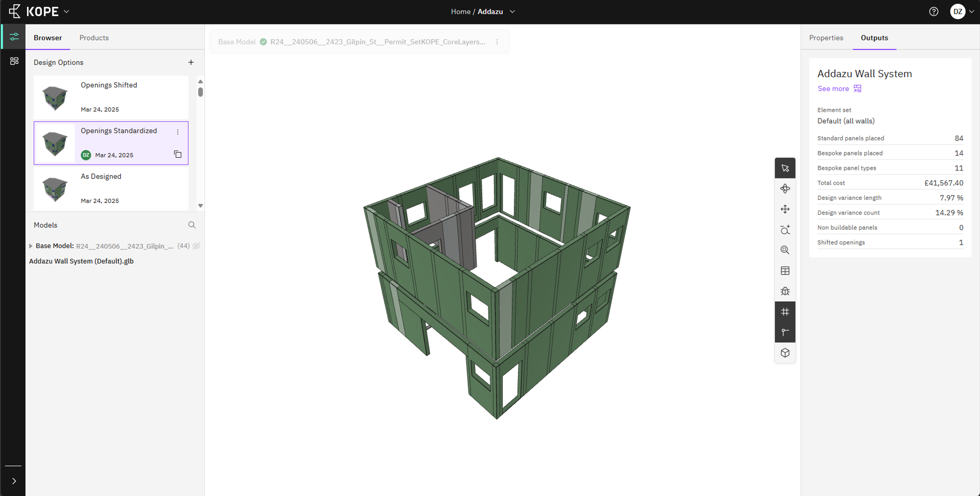Click the DZ badge on Openings Standardized
This screenshot has width=980, height=496.
86,155
